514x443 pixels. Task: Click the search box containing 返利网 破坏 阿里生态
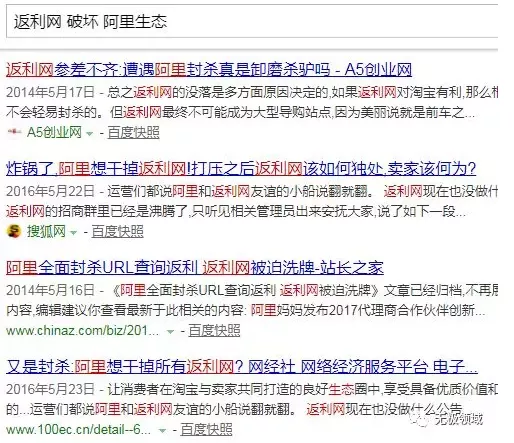coord(252,22)
